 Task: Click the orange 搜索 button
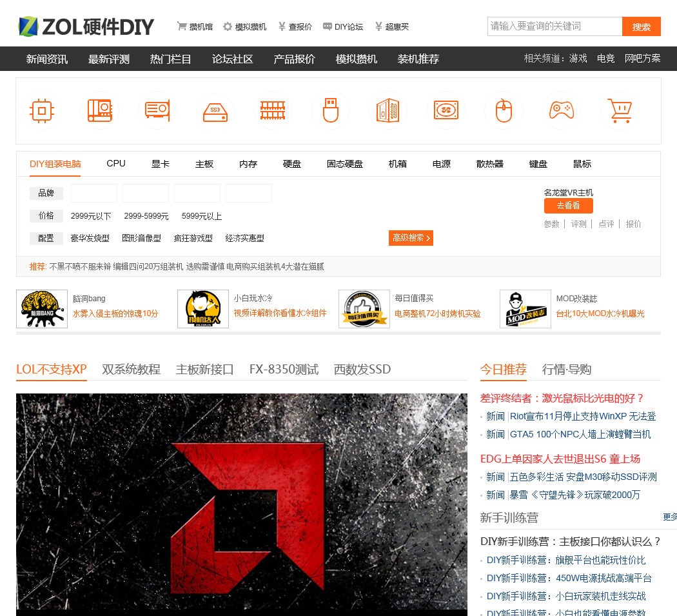tap(641, 26)
